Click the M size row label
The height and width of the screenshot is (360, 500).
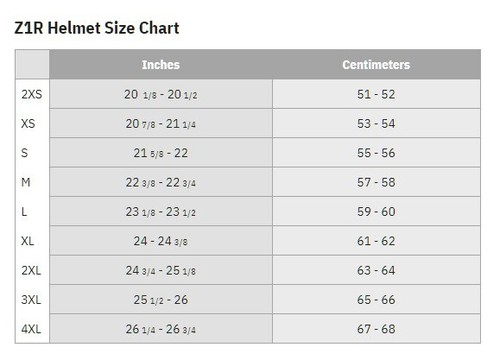pyautogui.click(x=26, y=182)
